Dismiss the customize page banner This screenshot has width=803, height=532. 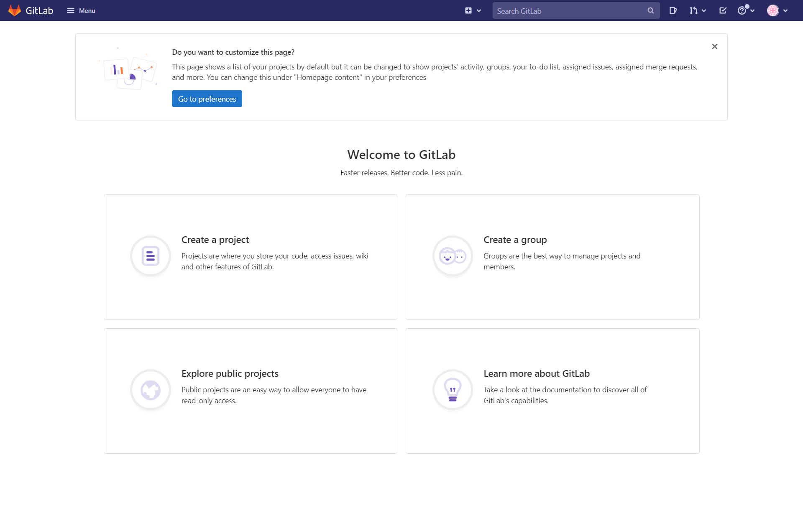click(714, 46)
